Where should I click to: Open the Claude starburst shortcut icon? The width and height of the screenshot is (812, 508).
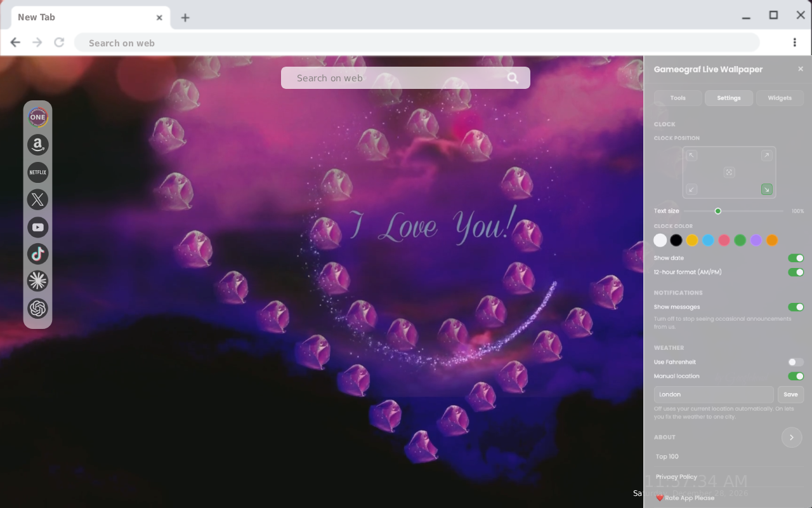coord(37,281)
